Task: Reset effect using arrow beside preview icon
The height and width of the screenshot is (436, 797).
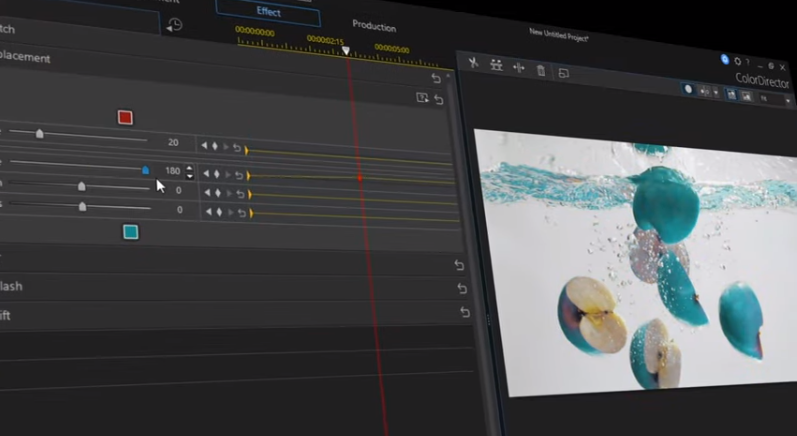Action: [439, 100]
